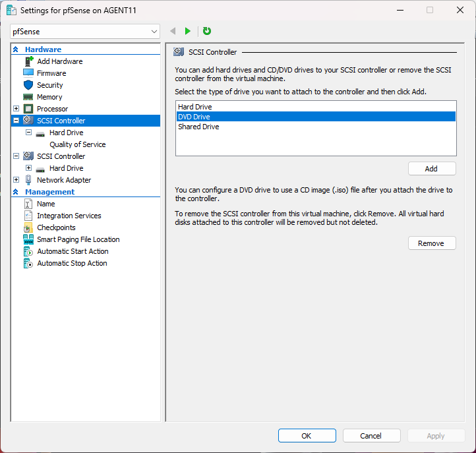
Task: Click the Network Adapter icon
Action: click(28, 180)
